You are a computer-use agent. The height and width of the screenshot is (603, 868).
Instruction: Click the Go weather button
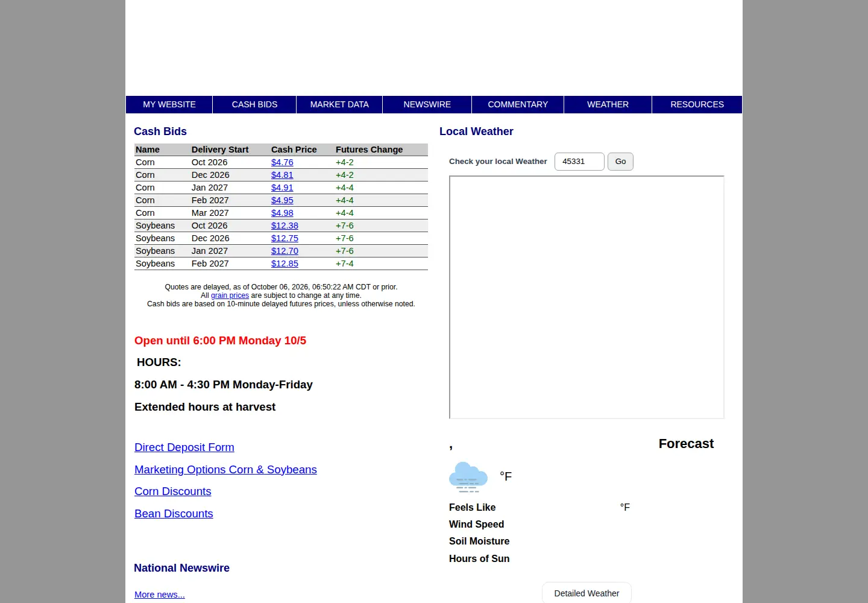(x=620, y=162)
